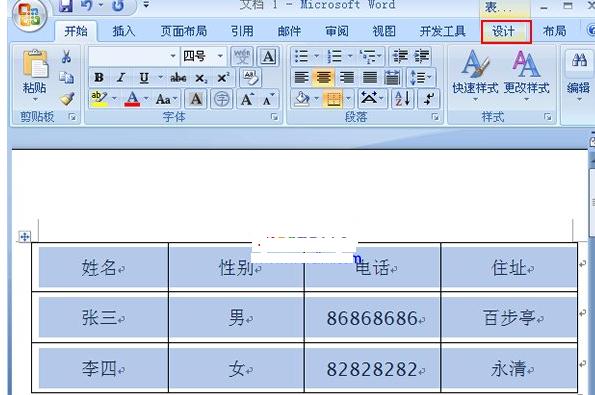Image resolution: width=595 pixels, height=395 pixels.
Task: Apply distributed alignment
Action: point(392,78)
